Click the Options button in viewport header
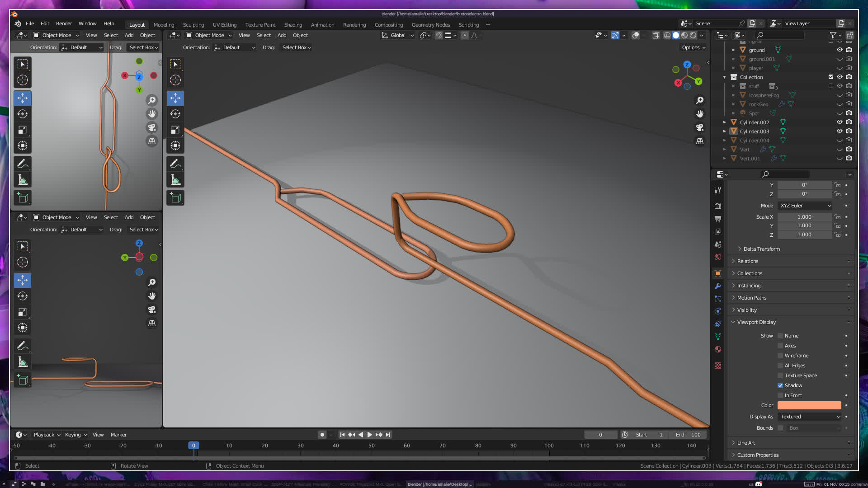 (693, 47)
